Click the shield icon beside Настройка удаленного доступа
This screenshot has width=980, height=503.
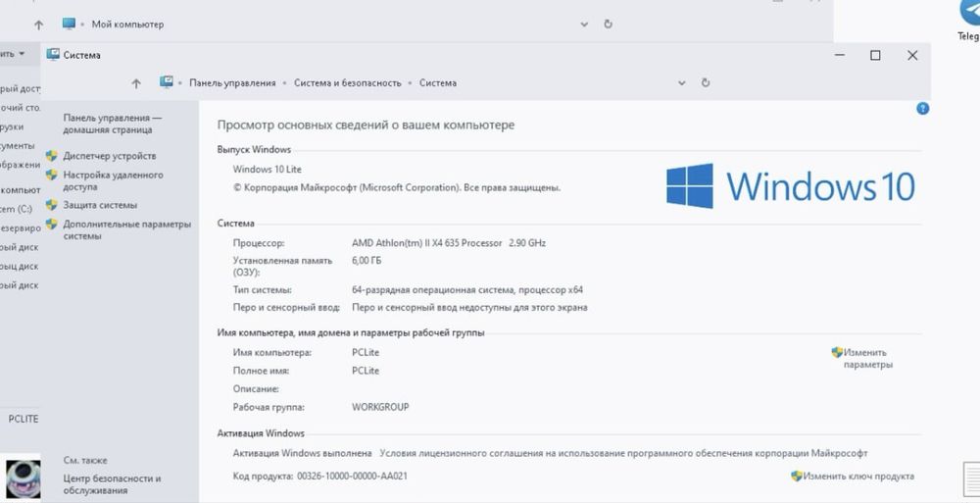pyautogui.click(x=51, y=175)
